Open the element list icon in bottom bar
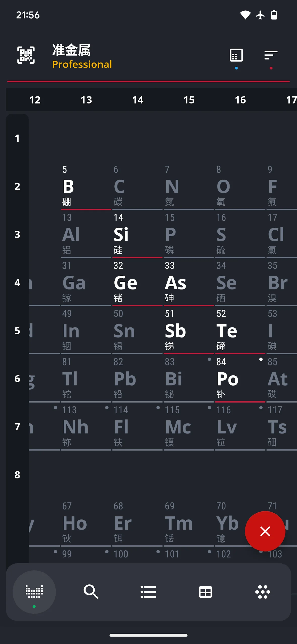The height and width of the screenshot is (644, 297). pyautogui.click(x=148, y=592)
